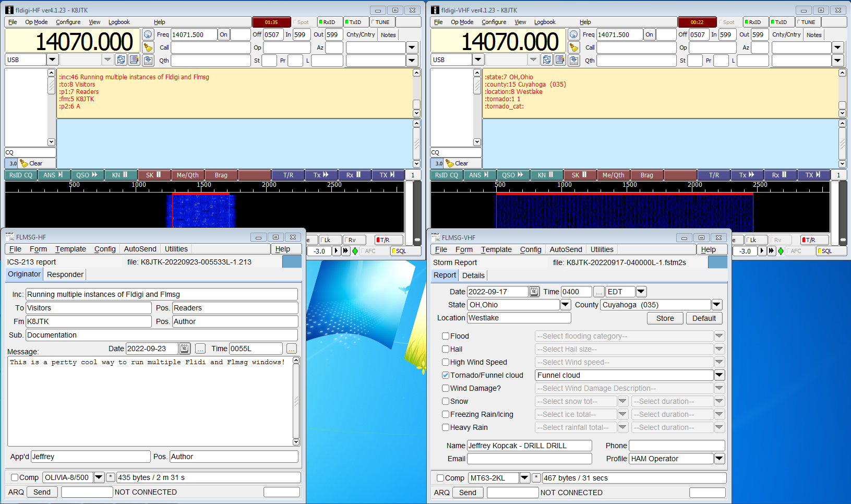The width and height of the screenshot is (851, 504).
Task: Switch to the Responder tab
Action: pos(65,274)
